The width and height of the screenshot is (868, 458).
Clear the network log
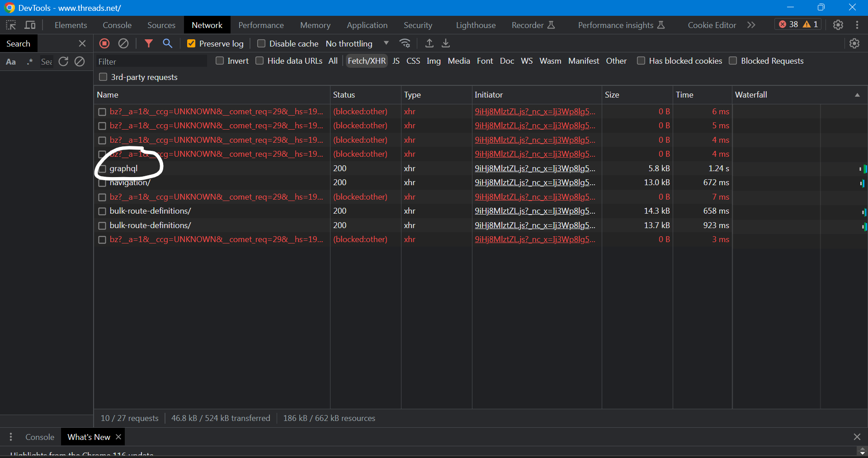click(123, 43)
